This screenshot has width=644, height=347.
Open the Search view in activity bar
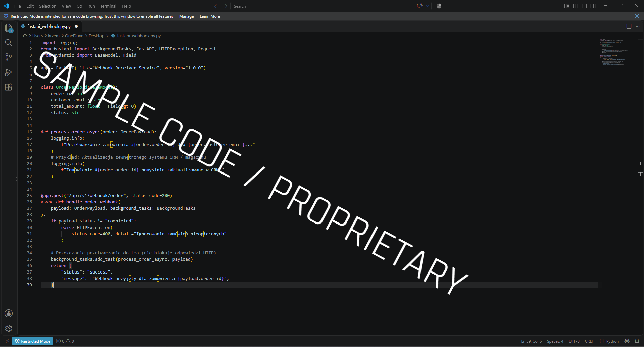pos(9,43)
